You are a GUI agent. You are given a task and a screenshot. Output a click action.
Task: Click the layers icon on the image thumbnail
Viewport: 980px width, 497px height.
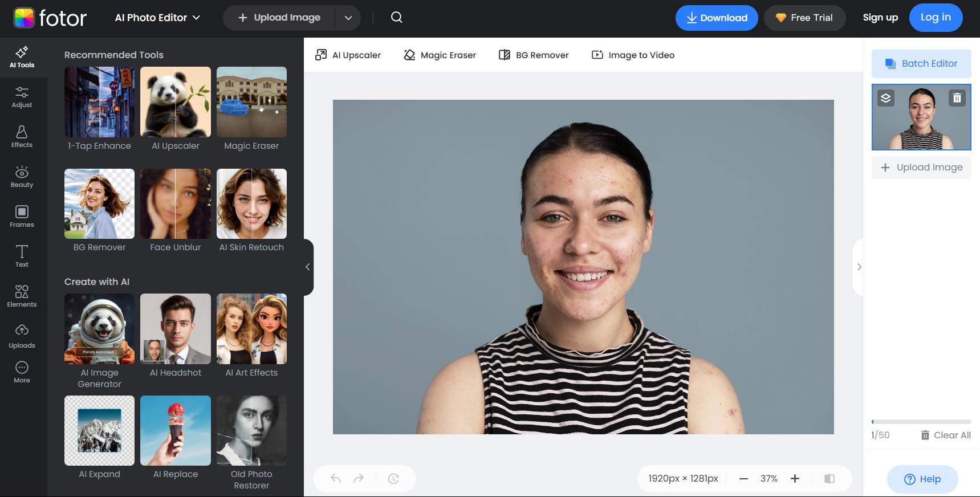[x=885, y=98]
